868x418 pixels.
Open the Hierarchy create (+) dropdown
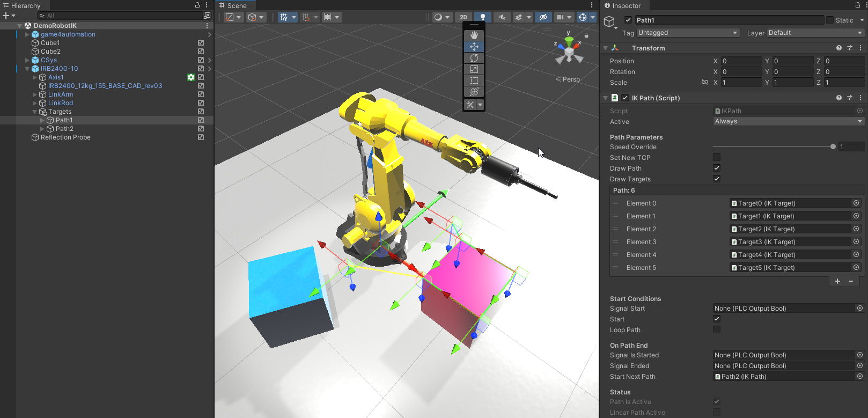pos(9,16)
